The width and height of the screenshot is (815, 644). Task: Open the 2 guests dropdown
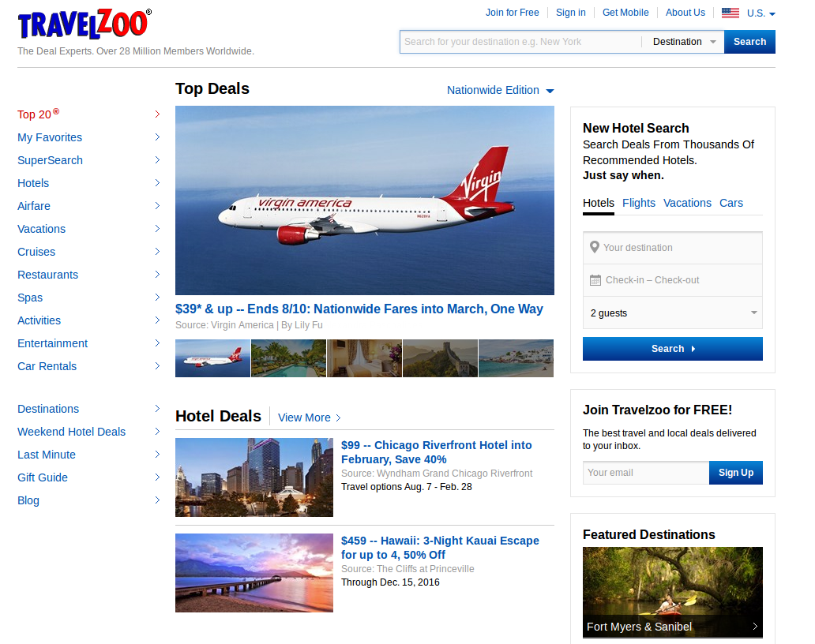[x=673, y=313]
